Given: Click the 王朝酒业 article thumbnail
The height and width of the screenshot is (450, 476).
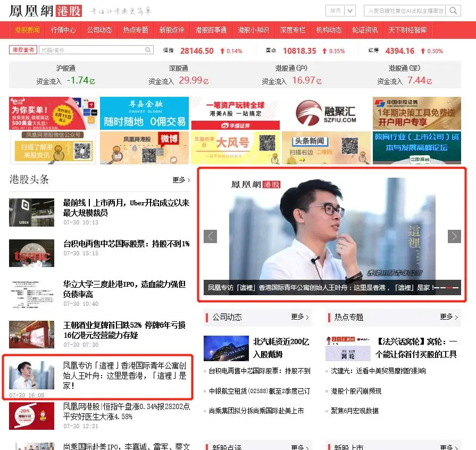Looking at the screenshot, I should [31, 335].
